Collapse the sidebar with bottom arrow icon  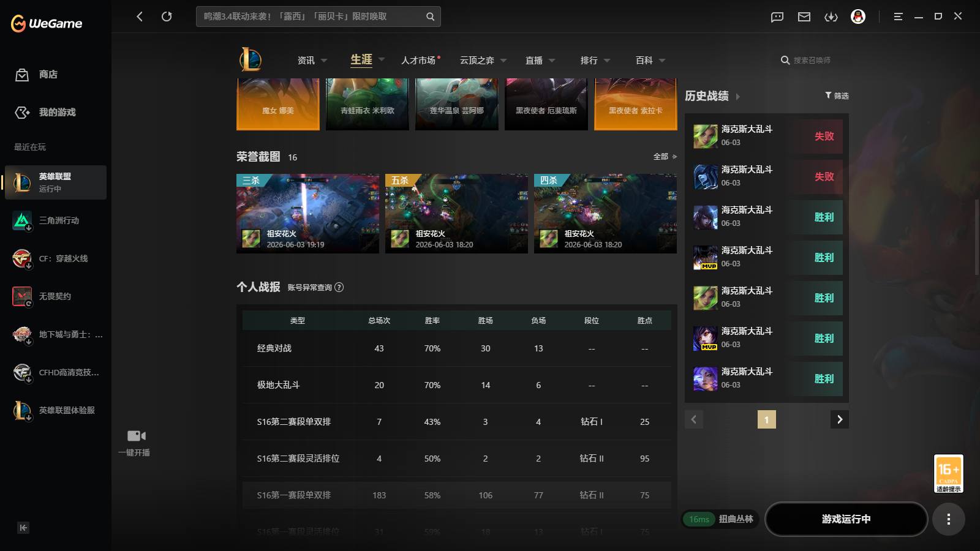[x=23, y=528]
